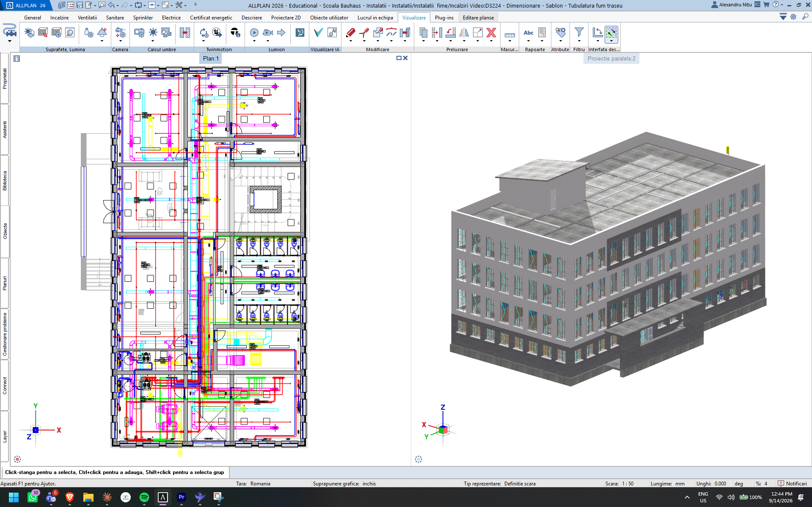812x507 pixels.
Task: Open the dropdown under the Twinmotion sync icon
Action: click(204, 41)
